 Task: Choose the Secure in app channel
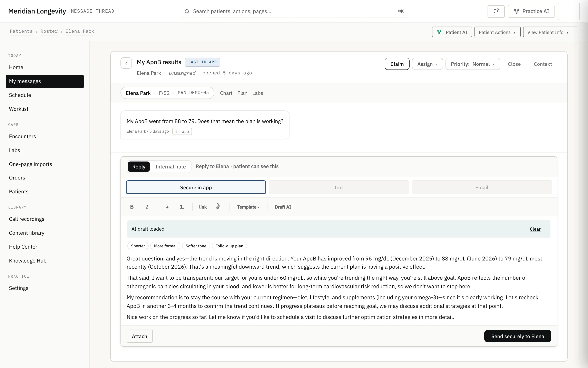click(196, 187)
